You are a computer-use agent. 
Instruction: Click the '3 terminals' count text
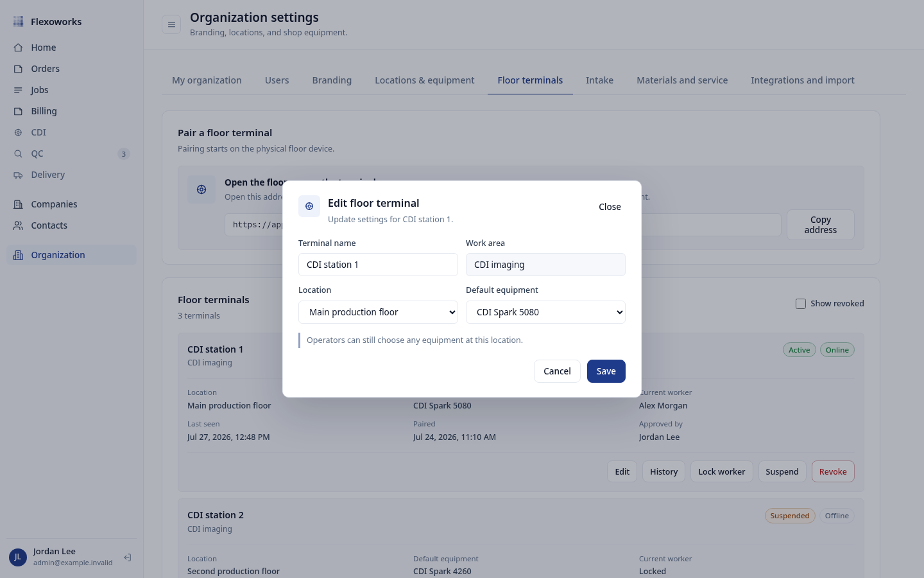199,316
